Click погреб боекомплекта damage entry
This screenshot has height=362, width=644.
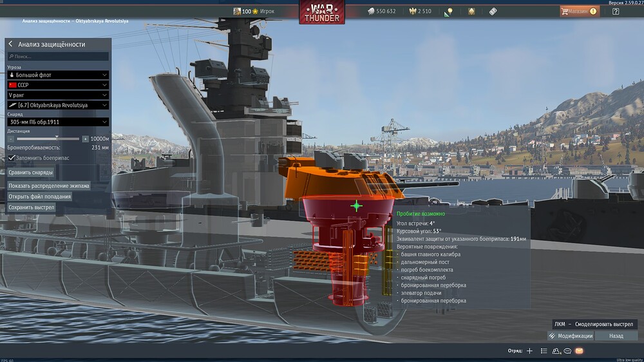coord(427,269)
